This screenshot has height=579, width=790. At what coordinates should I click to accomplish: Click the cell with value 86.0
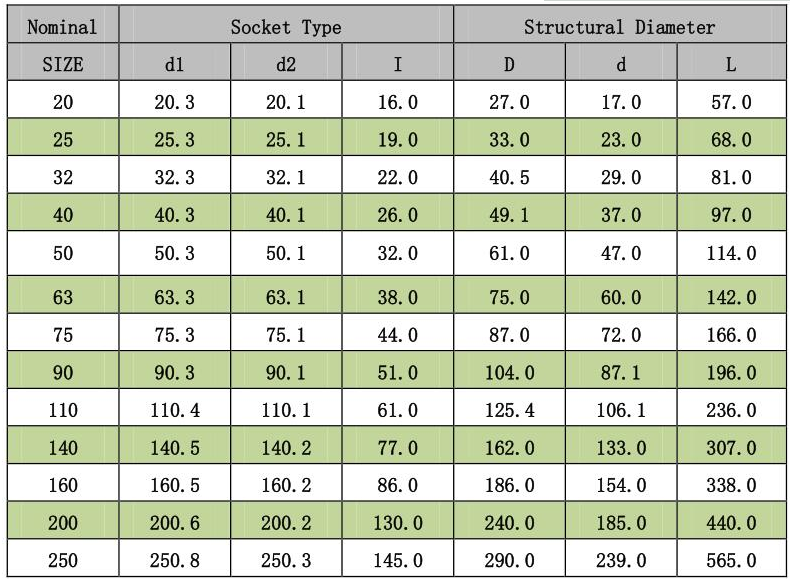(398, 483)
